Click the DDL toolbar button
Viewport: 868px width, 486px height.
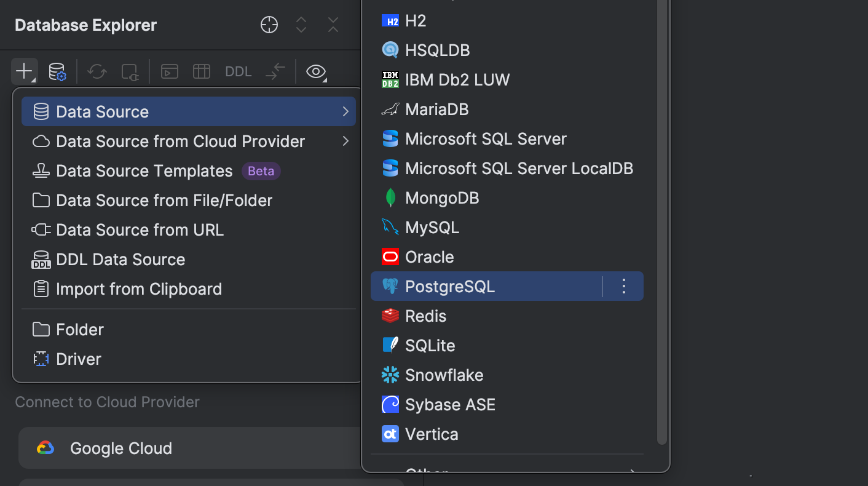(239, 71)
